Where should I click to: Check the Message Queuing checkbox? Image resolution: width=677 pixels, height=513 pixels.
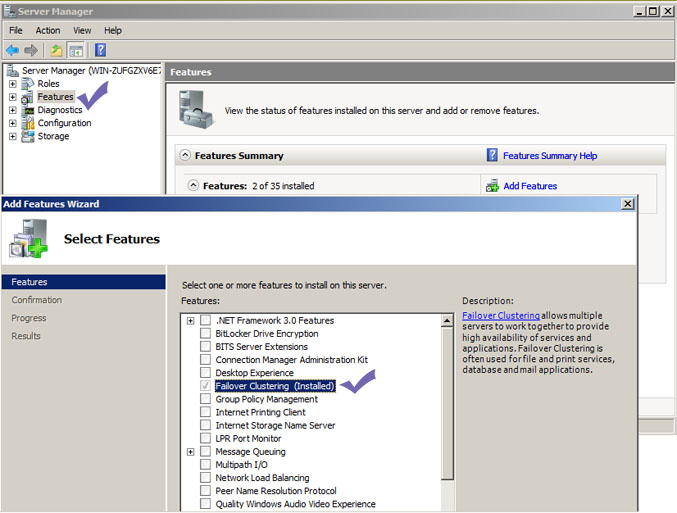coord(206,452)
